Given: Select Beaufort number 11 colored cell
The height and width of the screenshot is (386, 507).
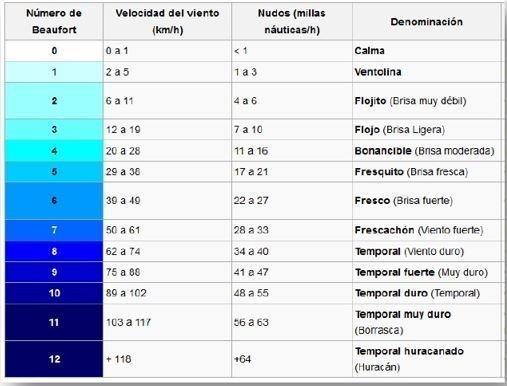Looking at the screenshot, I should 54,322.
